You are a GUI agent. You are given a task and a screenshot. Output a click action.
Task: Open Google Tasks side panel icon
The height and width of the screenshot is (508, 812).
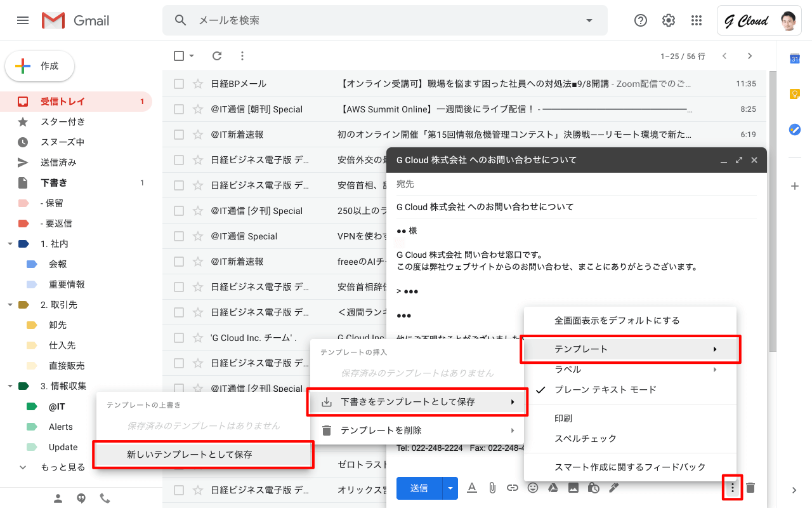point(794,130)
